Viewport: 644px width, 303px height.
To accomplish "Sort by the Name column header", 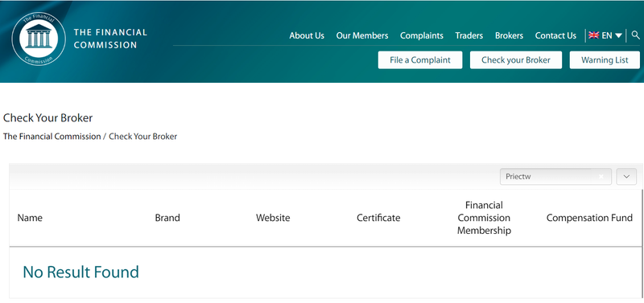I will [x=30, y=218].
